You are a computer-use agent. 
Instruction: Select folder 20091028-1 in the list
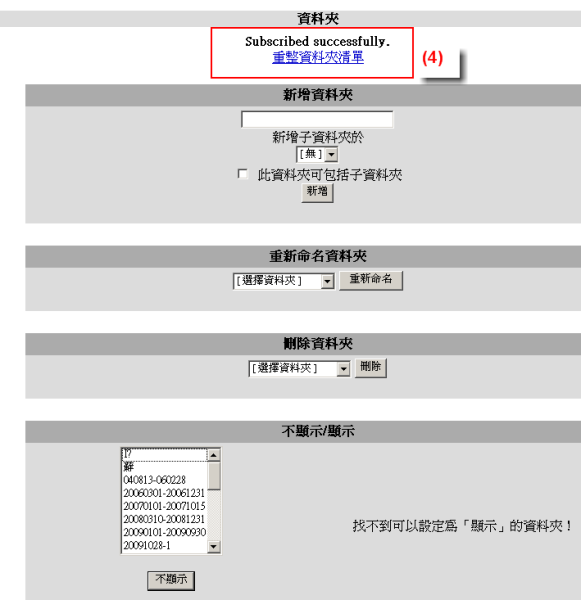click(x=165, y=545)
